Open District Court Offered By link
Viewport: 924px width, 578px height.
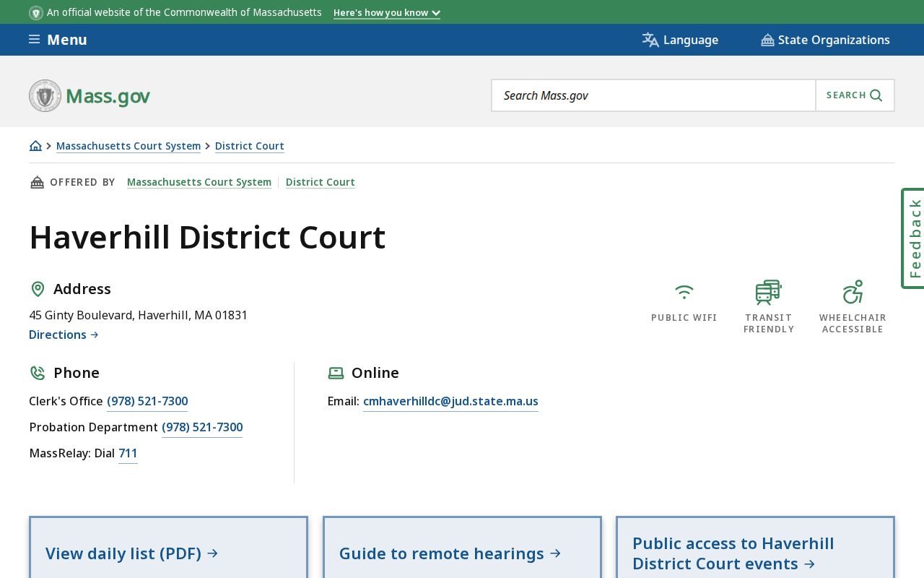[x=321, y=182]
